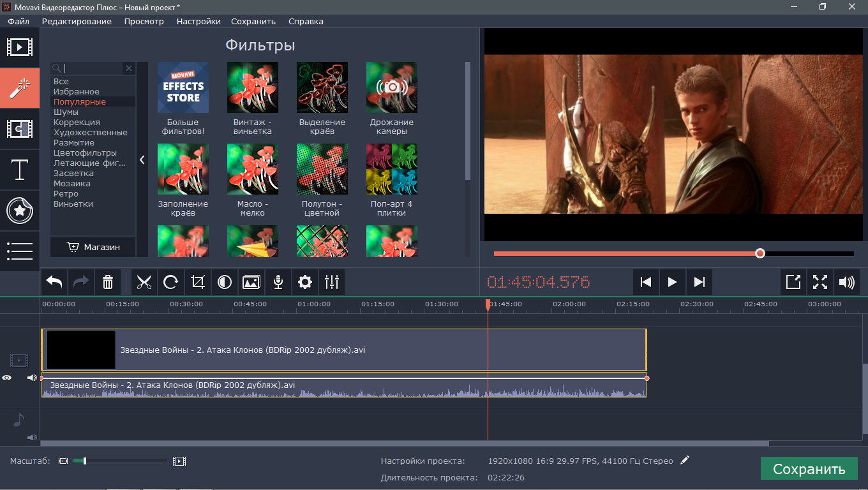Open audio equalizer sliders icon
The height and width of the screenshot is (490, 868).
(x=332, y=282)
